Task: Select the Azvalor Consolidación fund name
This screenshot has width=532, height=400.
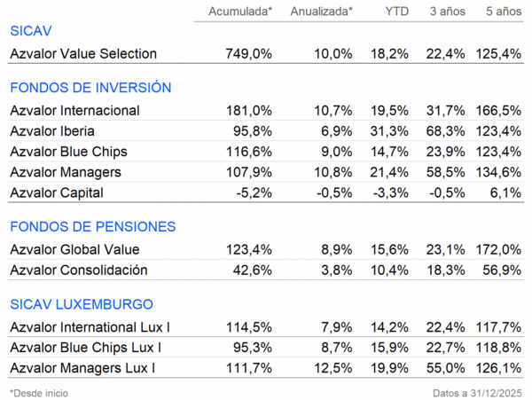Action: click(78, 270)
